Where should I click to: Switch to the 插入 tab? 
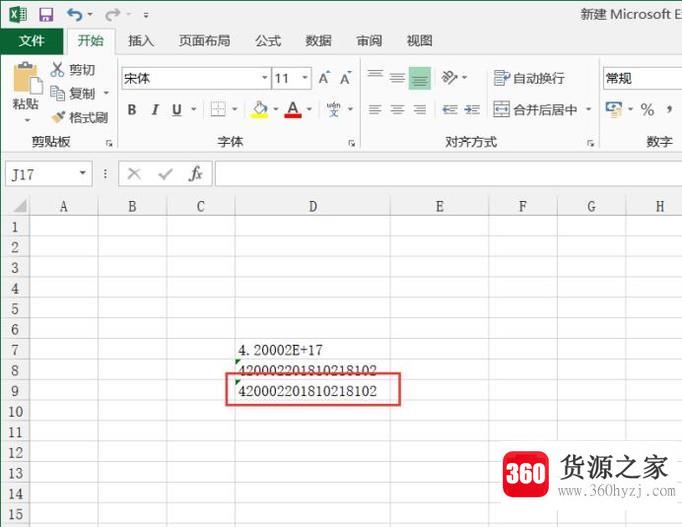click(141, 41)
